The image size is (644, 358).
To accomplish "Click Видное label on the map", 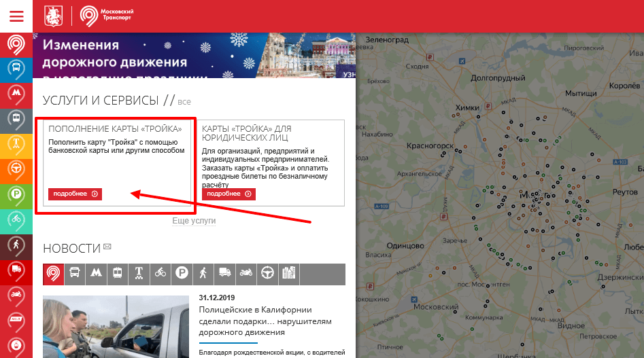I will (571, 325).
